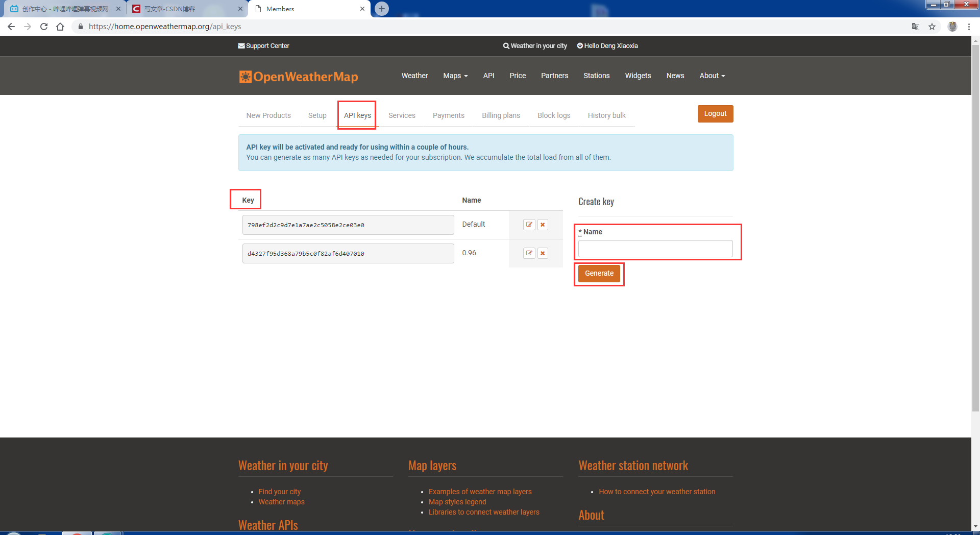Switch to the History bulk tab
The image size is (980, 535).
[x=606, y=115]
